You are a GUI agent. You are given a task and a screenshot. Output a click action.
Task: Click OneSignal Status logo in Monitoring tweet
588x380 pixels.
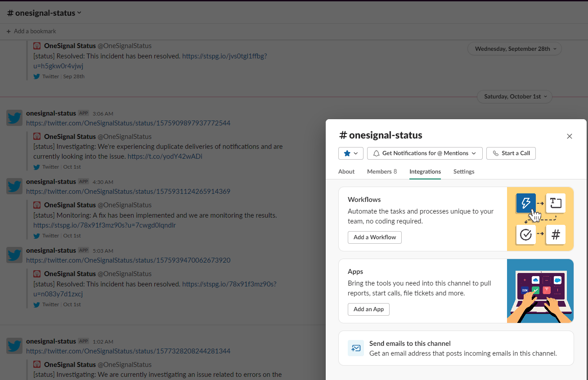click(x=37, y=205)
